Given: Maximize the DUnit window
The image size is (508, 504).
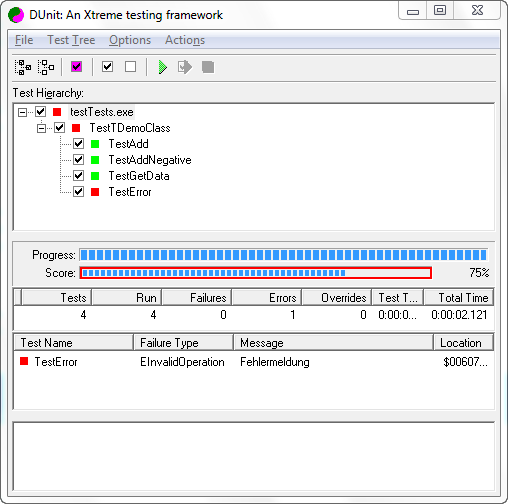Looking at the screenshot, I should 440,10.
